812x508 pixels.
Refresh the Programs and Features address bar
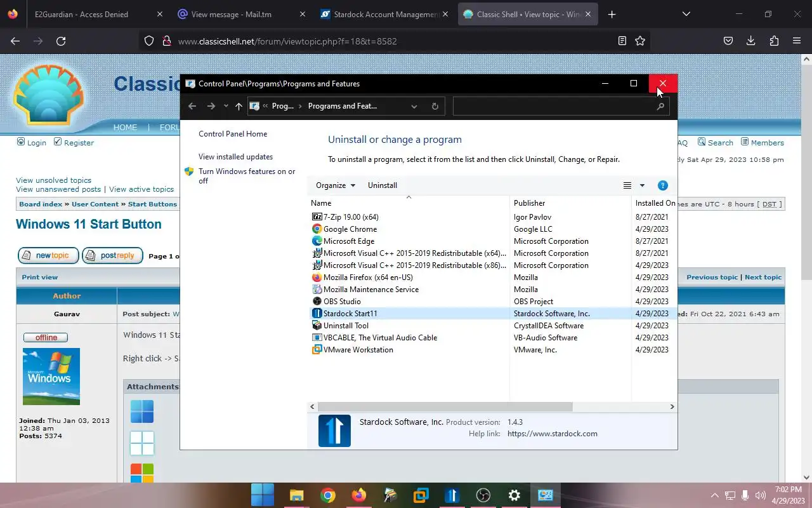[435, 106]
